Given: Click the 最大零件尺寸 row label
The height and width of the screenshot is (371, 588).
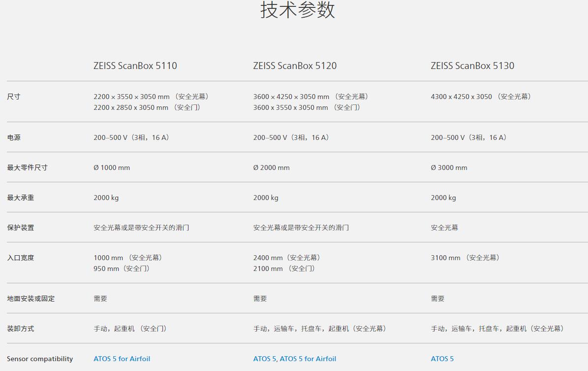Looking at the screenshot, I should [x=27, y=168].
